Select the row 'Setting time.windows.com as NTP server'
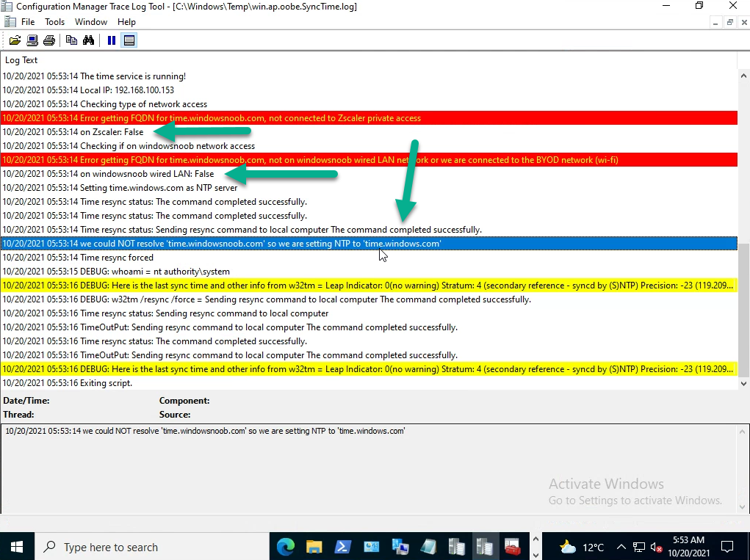 tap(369, 188)
